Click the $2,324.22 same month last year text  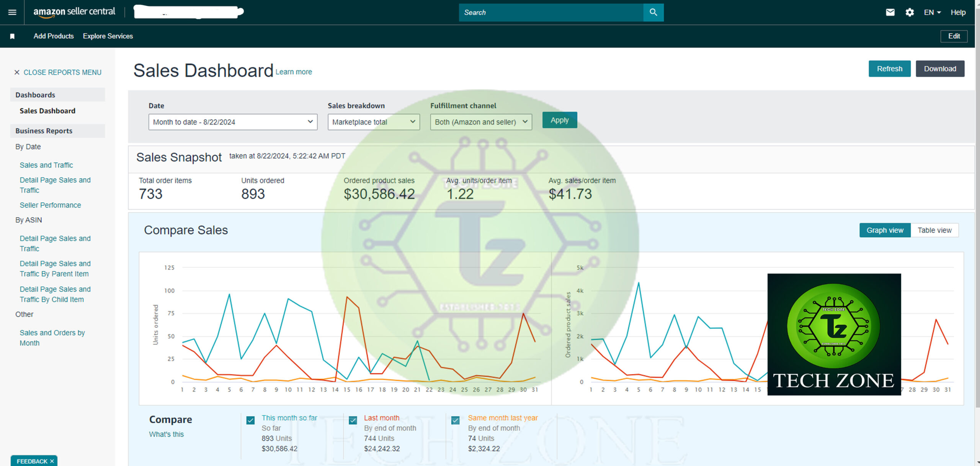coord(484,449)
